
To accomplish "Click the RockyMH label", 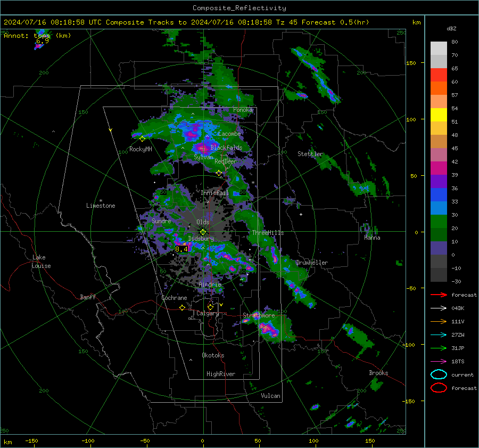I will (141, 149).
